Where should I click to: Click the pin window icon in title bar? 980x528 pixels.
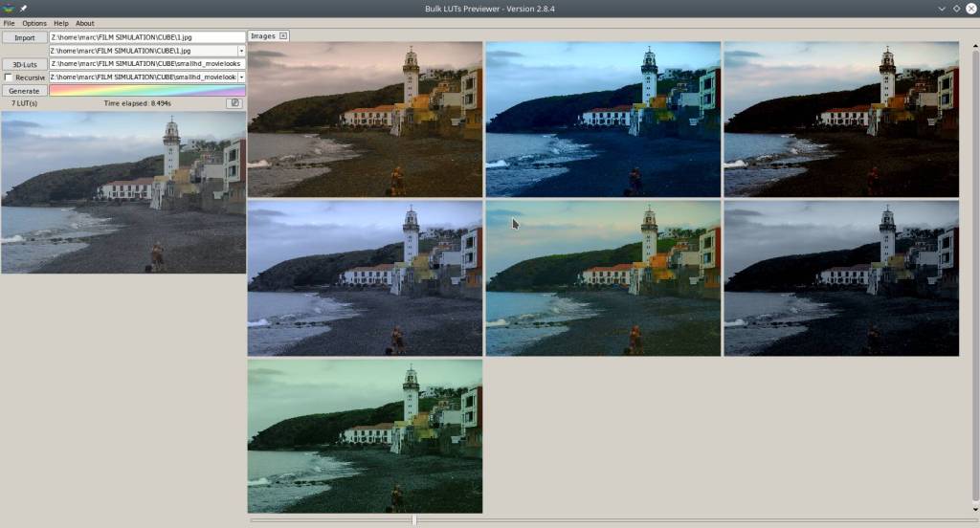pos(24,9)
